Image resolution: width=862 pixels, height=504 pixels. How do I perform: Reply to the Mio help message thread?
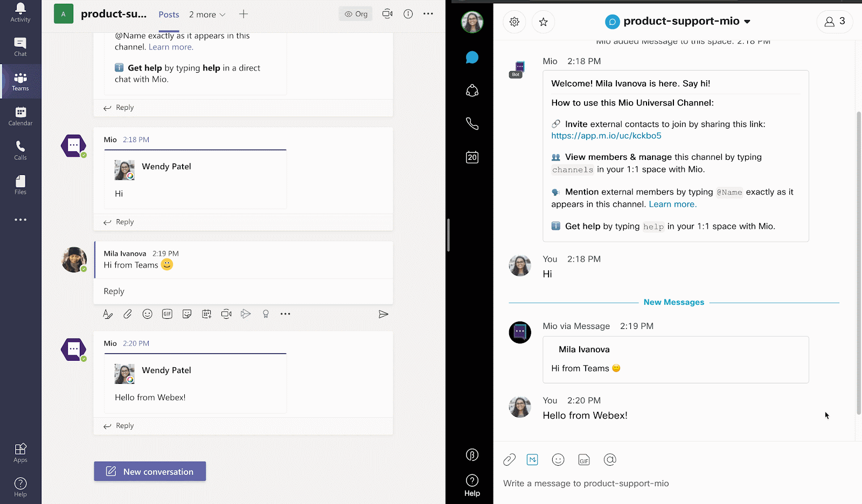pos(119,108)
